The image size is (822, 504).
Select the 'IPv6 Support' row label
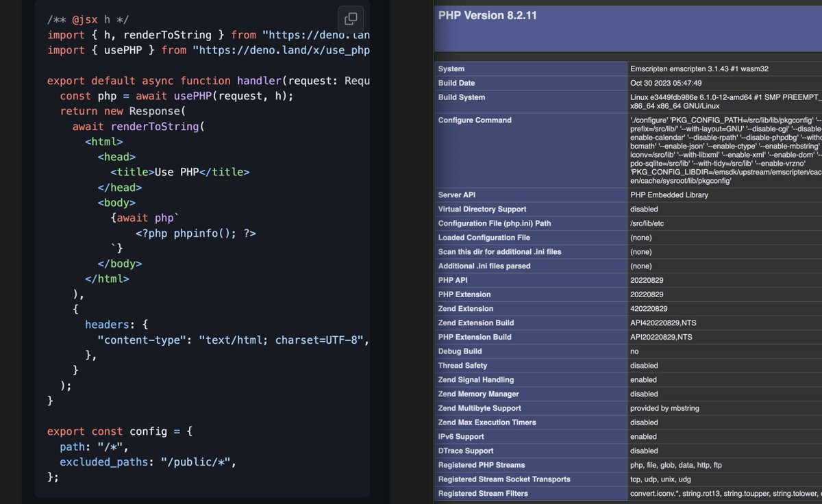pyautogui.click(x=461, y=436)
